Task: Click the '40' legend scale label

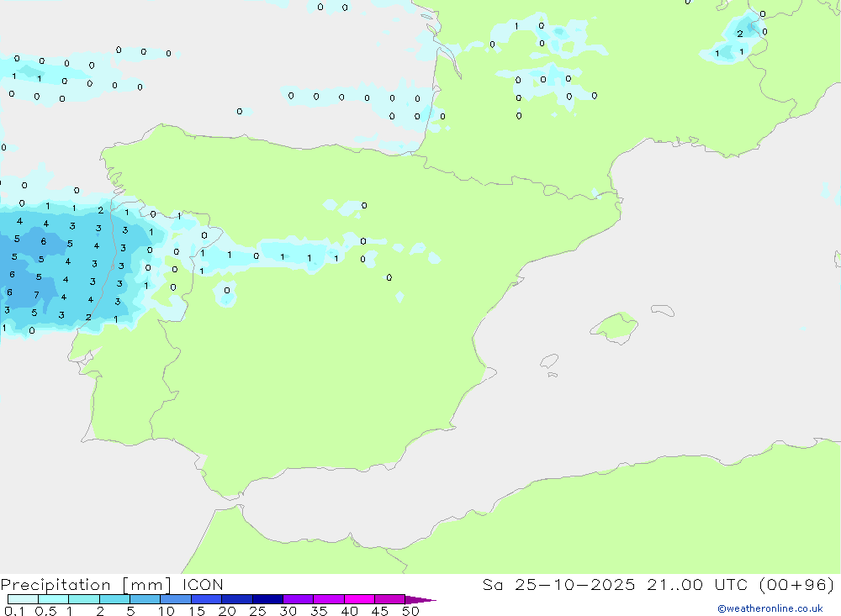Action: click(x=349, y=611)
